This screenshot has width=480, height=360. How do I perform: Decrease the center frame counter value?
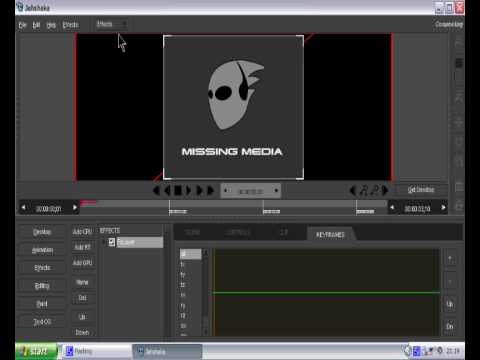point(225,191)
